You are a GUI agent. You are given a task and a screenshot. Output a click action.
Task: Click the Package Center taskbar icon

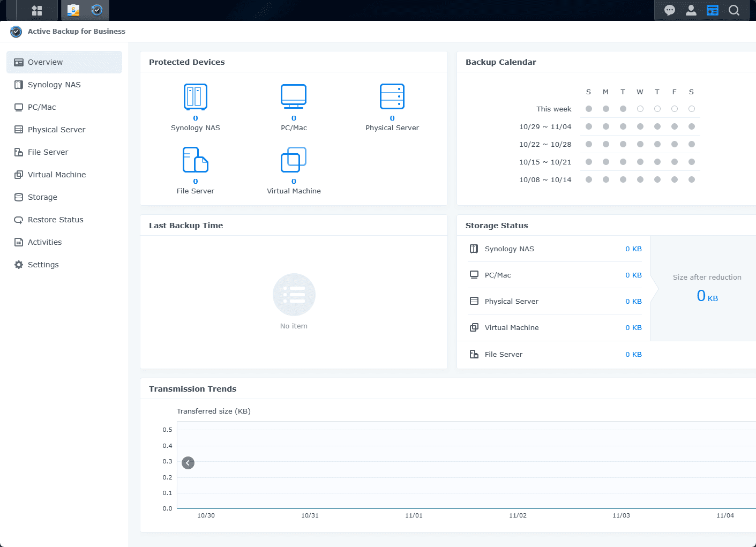(x=73, y=10)
